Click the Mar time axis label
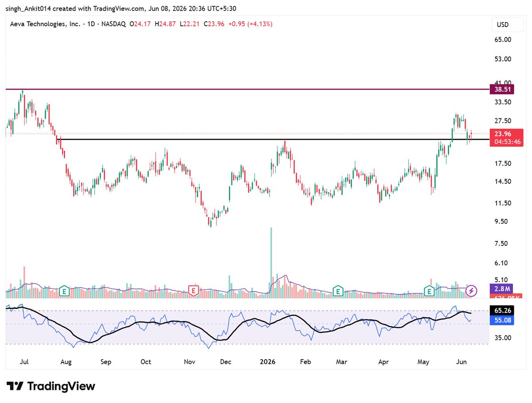 pos(341,362)
